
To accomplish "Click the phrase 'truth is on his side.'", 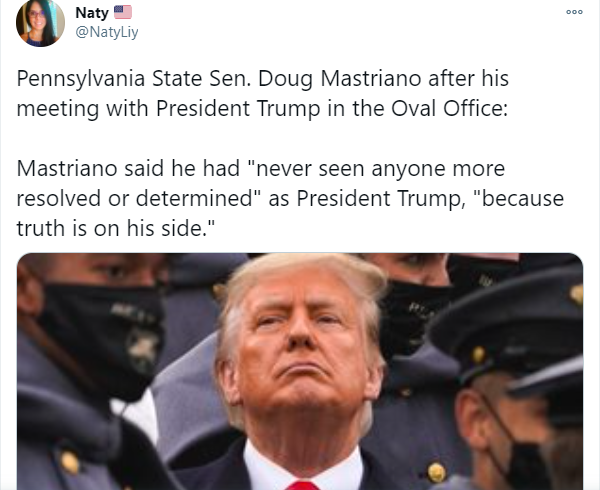I will click(x=116, y=229).
